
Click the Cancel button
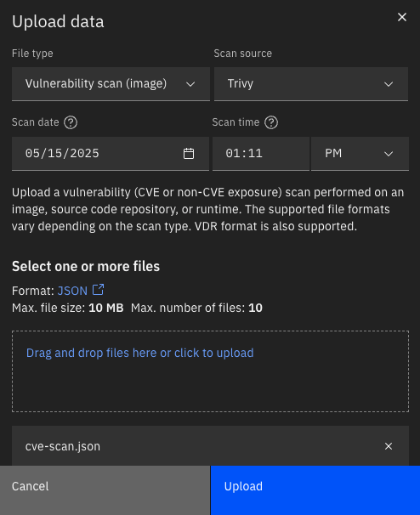(105, 490)
